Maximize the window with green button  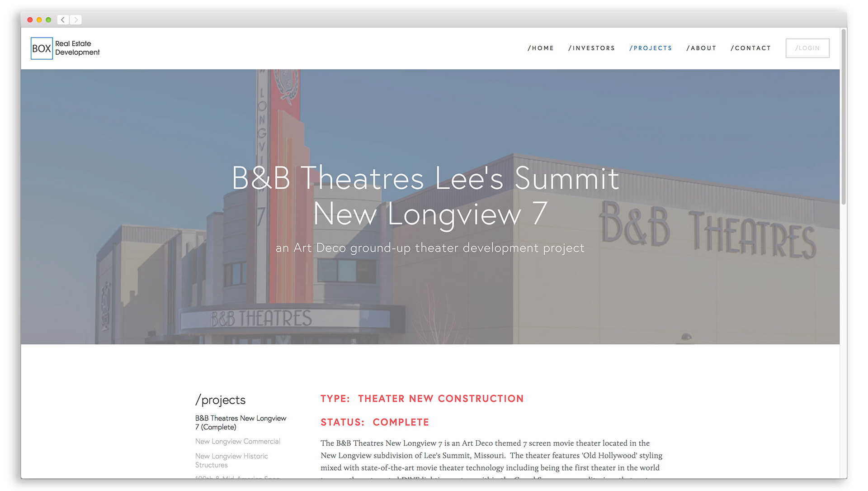point(48,19)
